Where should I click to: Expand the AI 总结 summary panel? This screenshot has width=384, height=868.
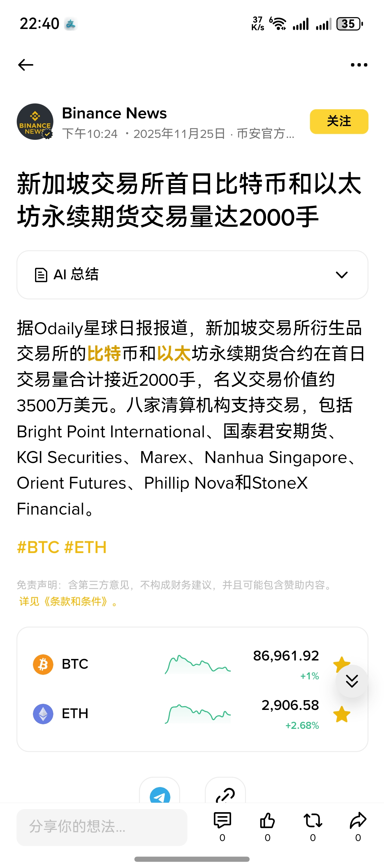(192, 275)
